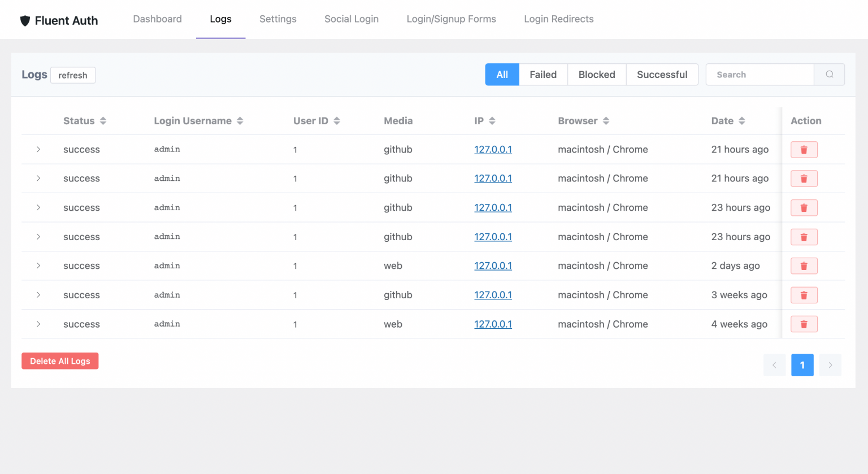Delete the first log entry via trash icon
Viewport: 868px width, 474px height.
tap(804, 149)
